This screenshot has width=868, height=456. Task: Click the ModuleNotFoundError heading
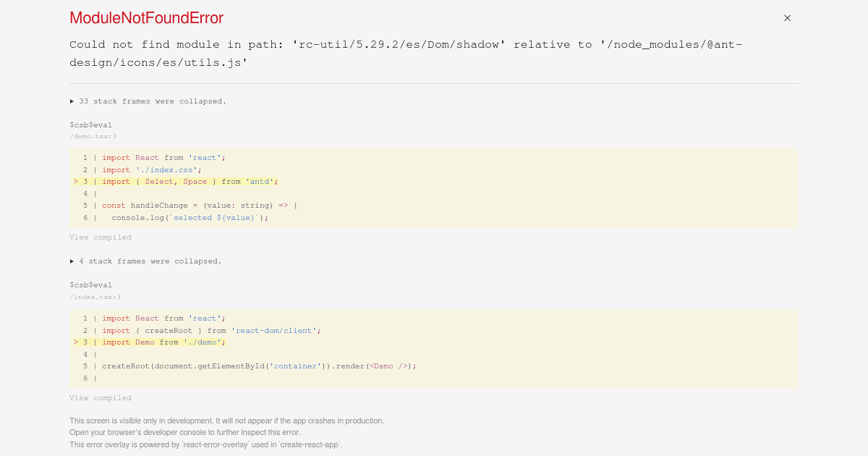pyautogui.click(x=146, y=18)
